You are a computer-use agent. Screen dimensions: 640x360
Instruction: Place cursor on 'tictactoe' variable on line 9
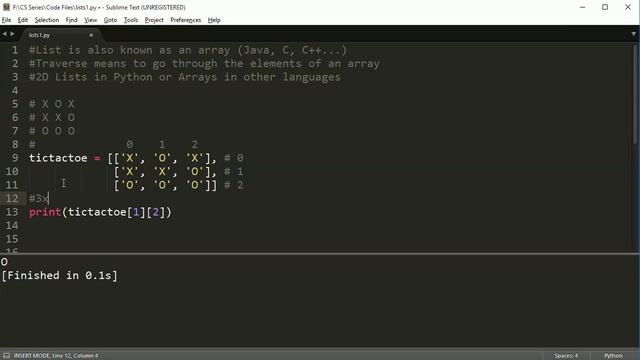(58, 158)
